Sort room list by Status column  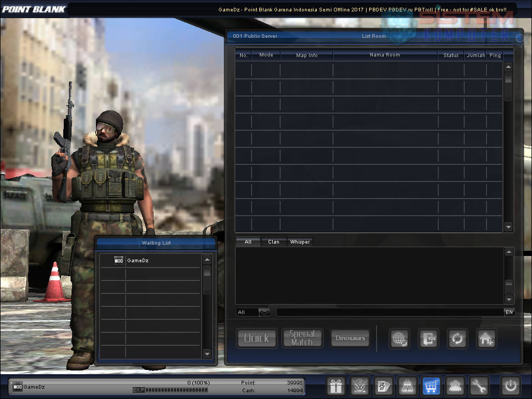point(451,55)
